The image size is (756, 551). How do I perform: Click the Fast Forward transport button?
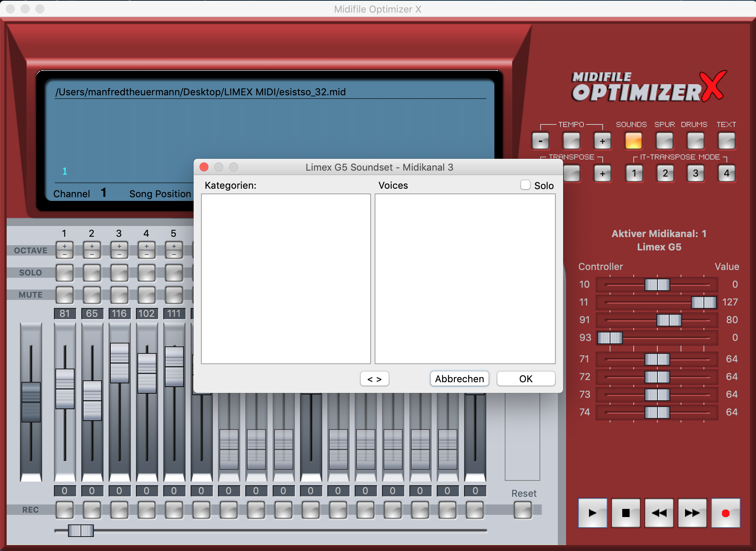pos(692,513)
